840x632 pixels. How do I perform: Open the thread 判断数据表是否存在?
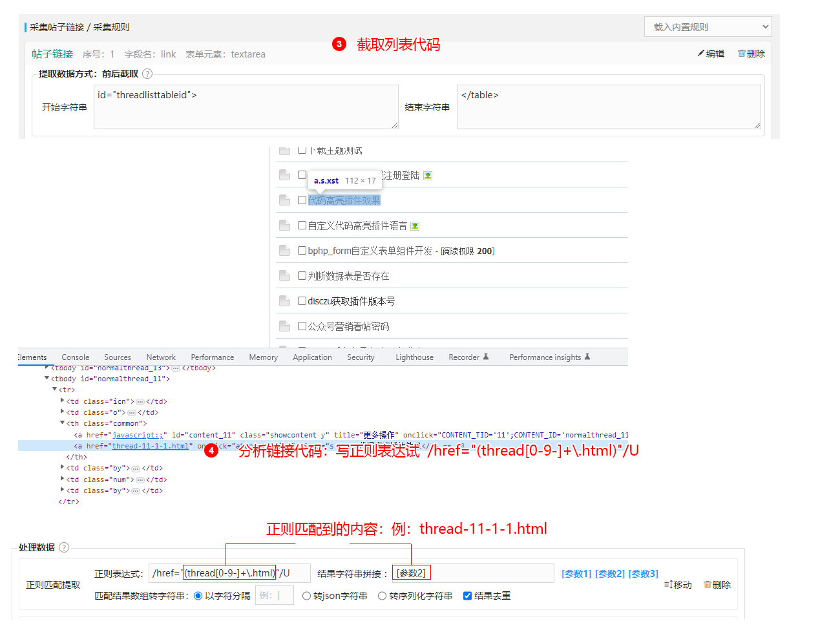[348, 276]
